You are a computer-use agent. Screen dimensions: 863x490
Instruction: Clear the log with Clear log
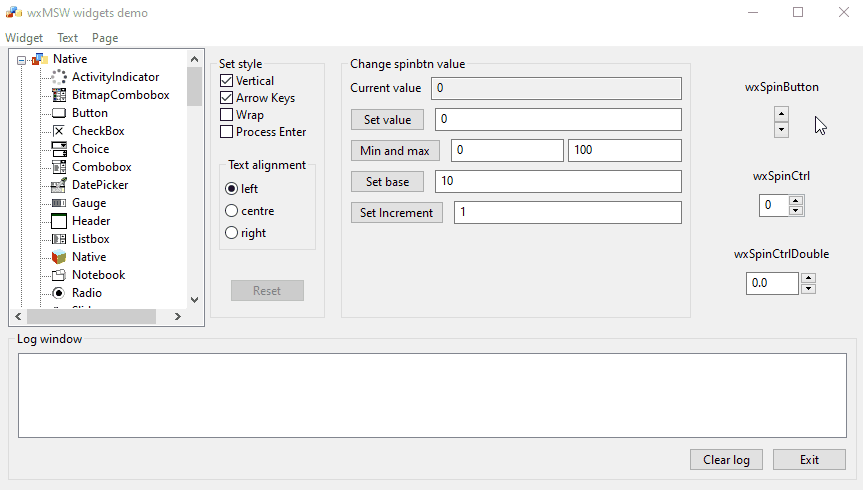pyautogui.click(x=727, y=460)
